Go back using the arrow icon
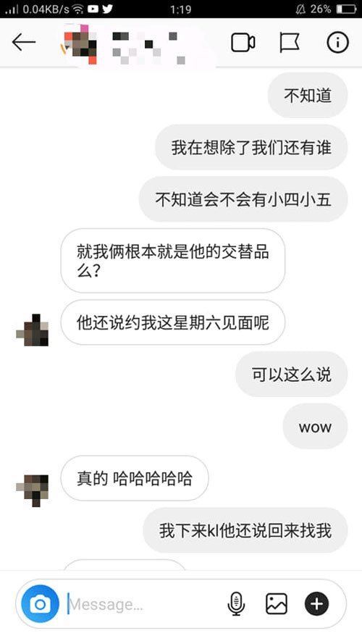This screenshot has width=362, height=644. [x=23, y=42]
